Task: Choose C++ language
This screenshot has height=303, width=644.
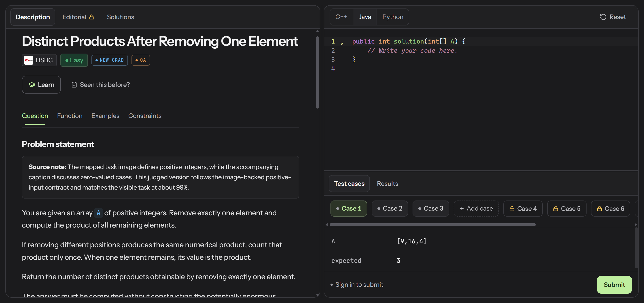Action: click(x=341, y=17)
